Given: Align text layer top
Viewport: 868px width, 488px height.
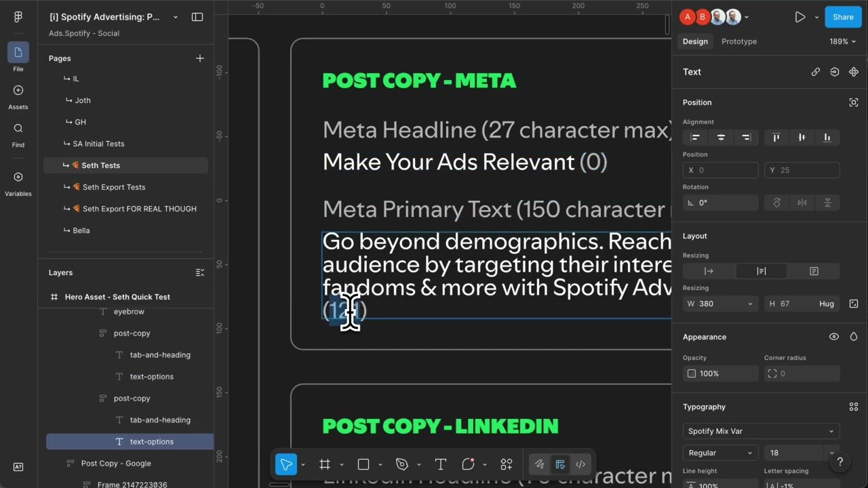Looking at the screenshot, I should tap(776, 138).
